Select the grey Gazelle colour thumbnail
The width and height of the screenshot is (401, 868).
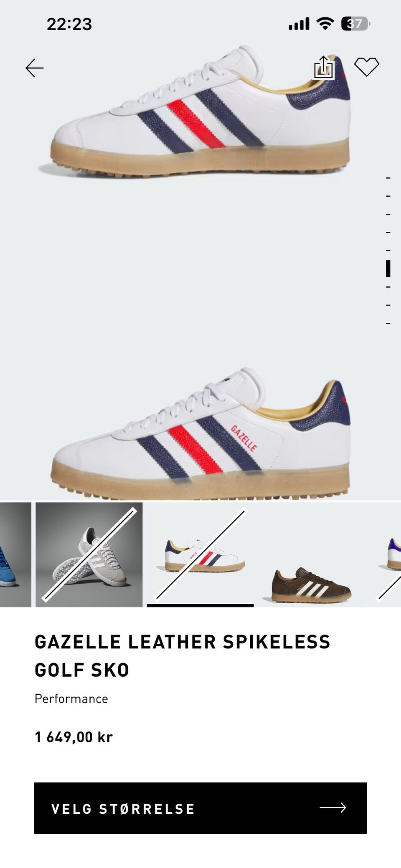point(89,555)
